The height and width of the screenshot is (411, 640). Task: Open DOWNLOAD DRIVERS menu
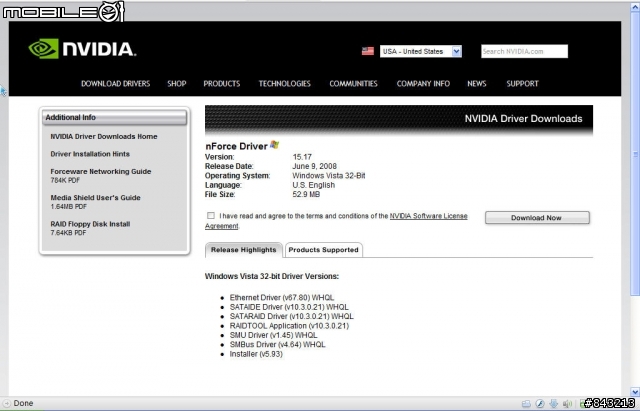(x=116, y=84)
